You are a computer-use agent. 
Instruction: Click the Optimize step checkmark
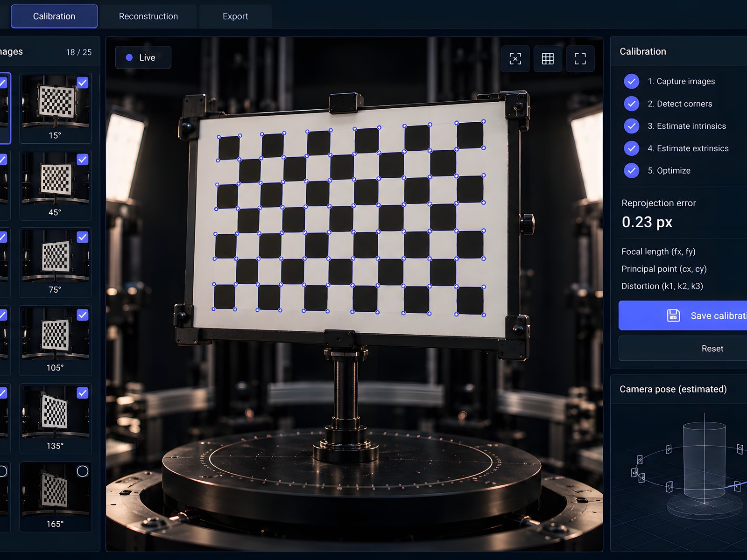pyautogui.click(x=632, y=170)
